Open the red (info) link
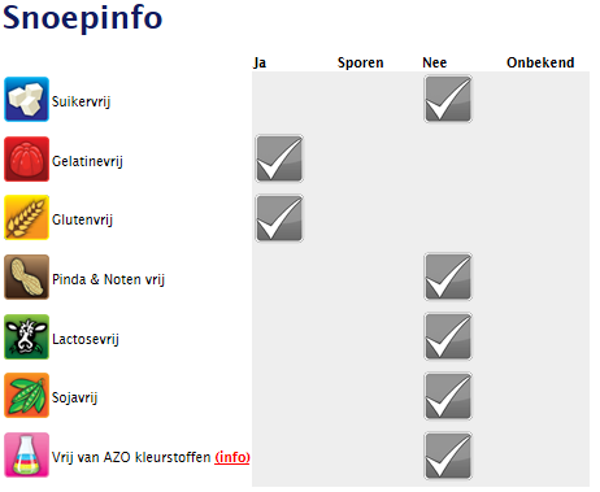600x492 pixels. click(x=232, y=457)
